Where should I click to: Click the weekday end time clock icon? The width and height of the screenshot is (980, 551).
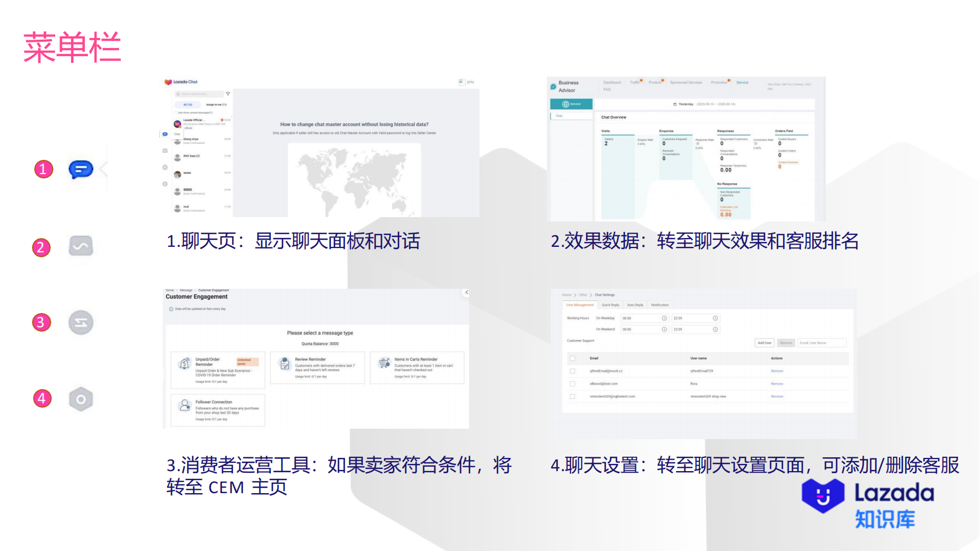pyautogui.click(x=715, y=318)
